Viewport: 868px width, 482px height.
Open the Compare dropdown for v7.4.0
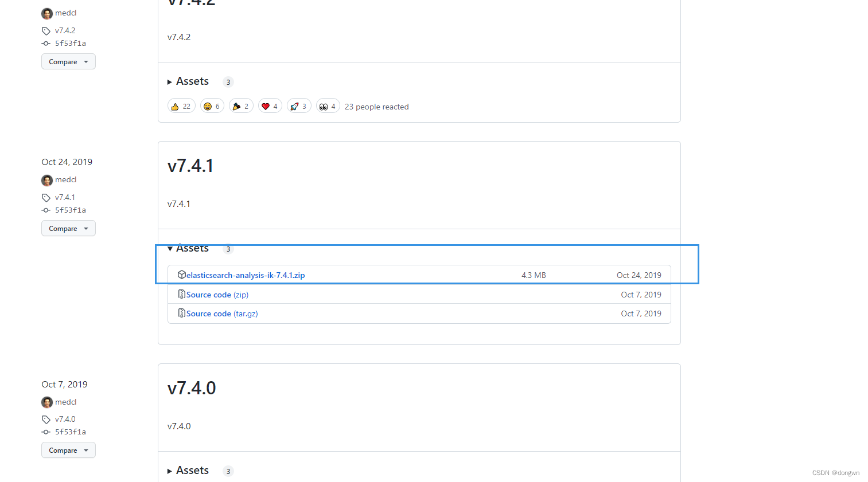pos(68,450)
